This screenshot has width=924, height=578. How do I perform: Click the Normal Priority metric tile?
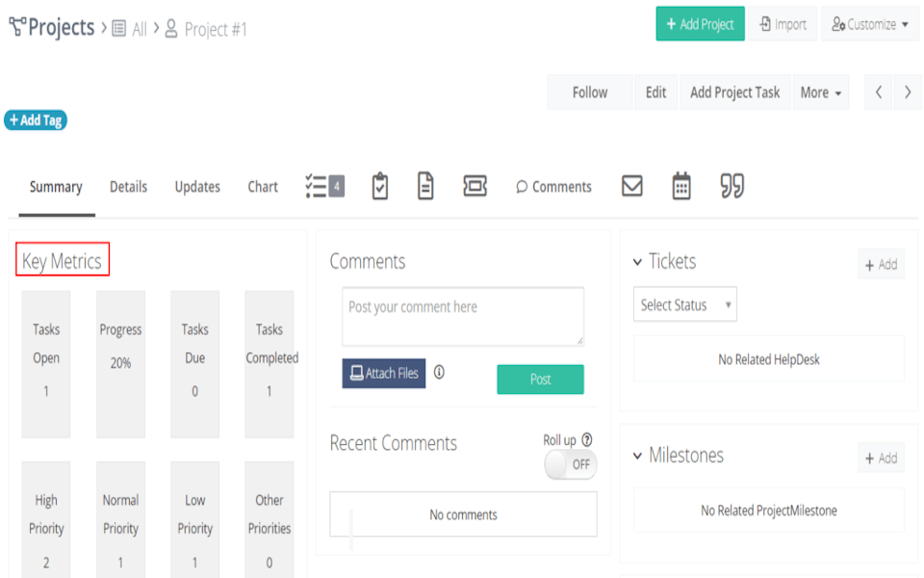121,519
